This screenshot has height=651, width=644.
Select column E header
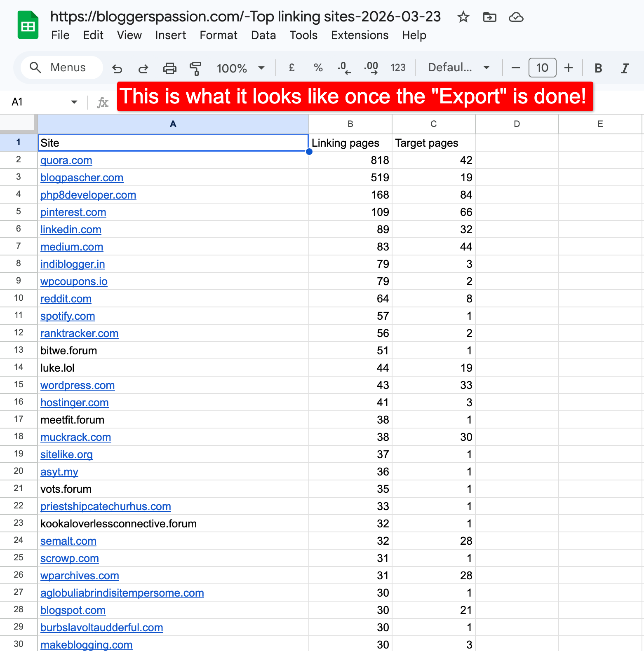point(600,124)
